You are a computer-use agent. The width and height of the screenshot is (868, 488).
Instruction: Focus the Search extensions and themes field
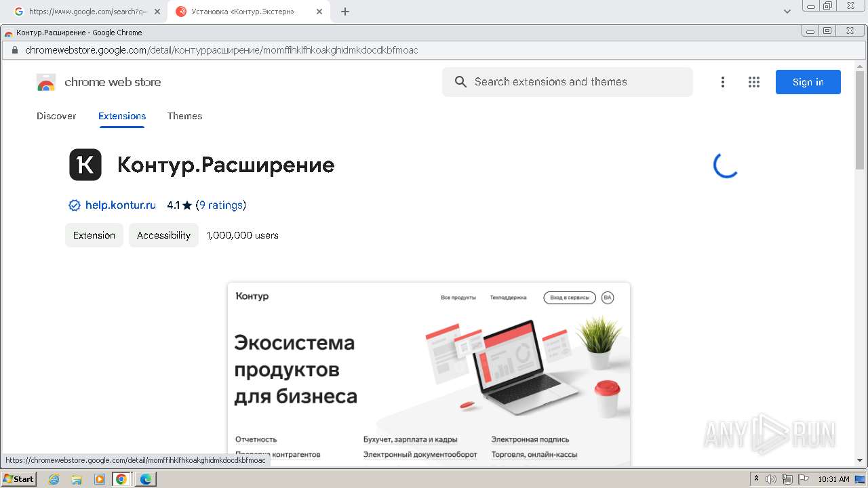(x=568, y=82)
